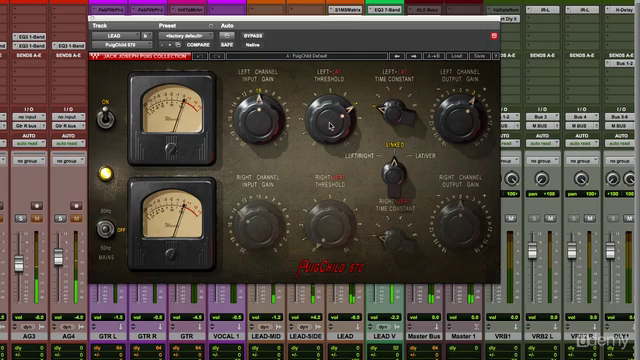
Task: Toggle the plugin BYPASS button
Action: (253, 36)
